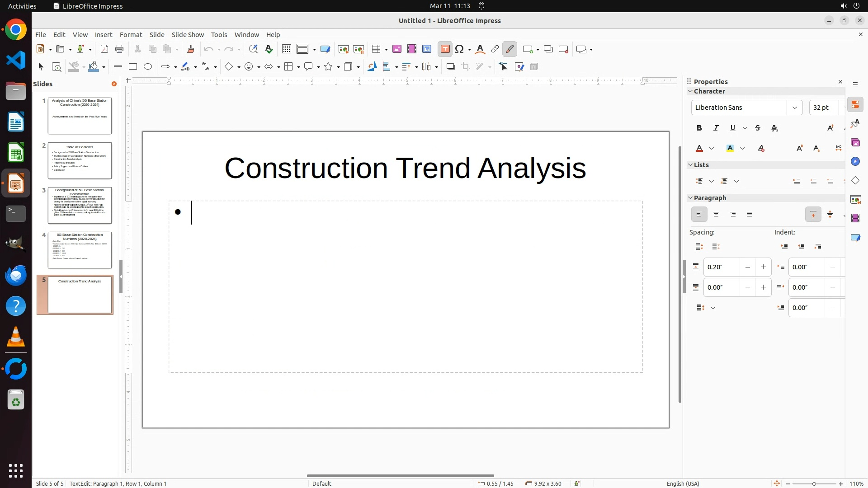Select slide 3 thumbnail
868x488 pixels.
pyautogui.click(x=80, y=206)
